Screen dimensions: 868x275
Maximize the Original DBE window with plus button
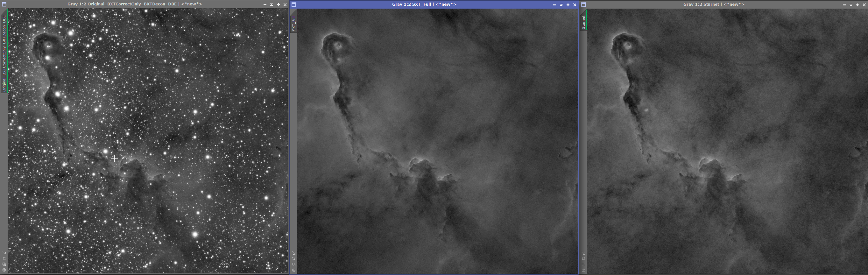[x=278, y=5]
